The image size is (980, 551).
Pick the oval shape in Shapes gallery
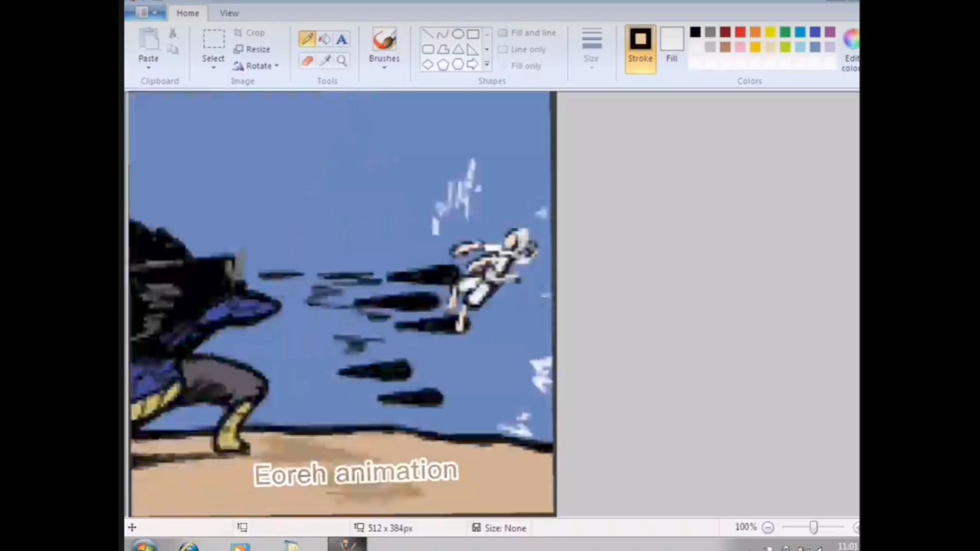[457, 34]
